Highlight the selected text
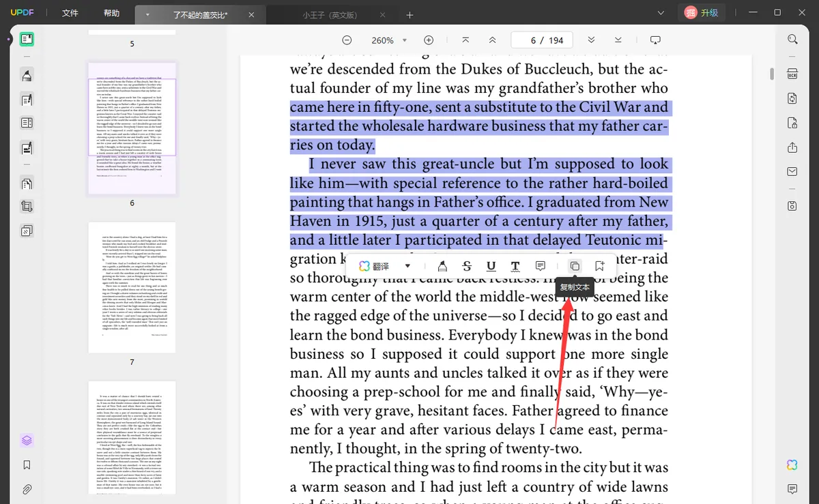Screen dimensions: 819x504 (x=442, y=266)
